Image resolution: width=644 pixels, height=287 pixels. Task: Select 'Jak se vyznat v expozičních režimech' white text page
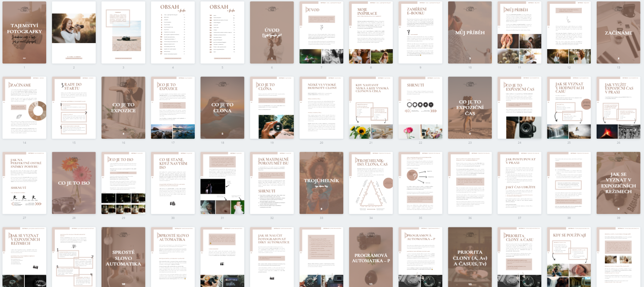tap(24, 257)
